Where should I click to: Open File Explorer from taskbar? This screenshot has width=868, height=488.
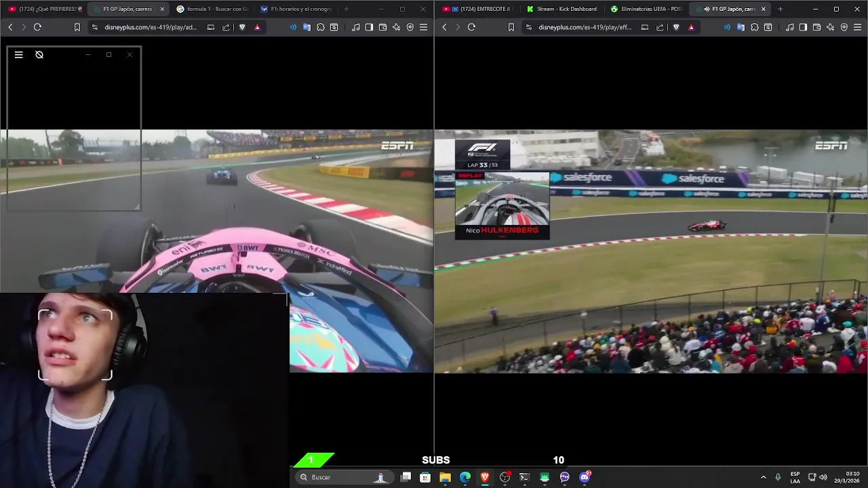tap(445, 477)
